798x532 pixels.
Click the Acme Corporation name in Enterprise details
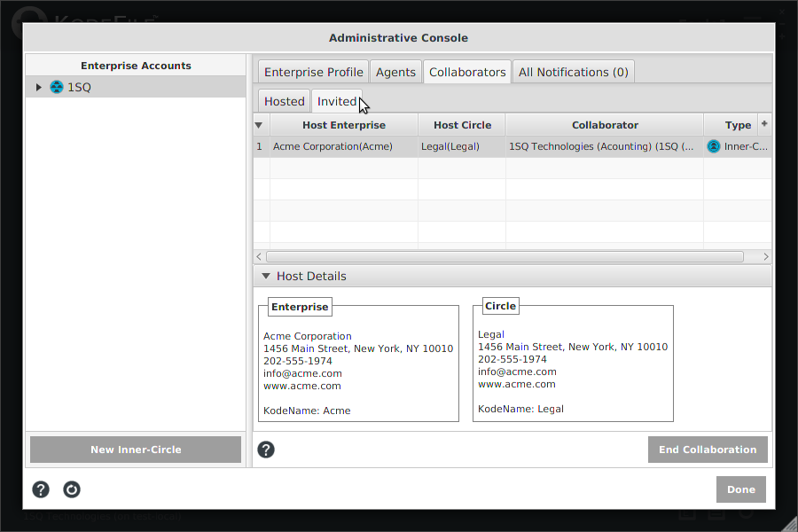308,336
